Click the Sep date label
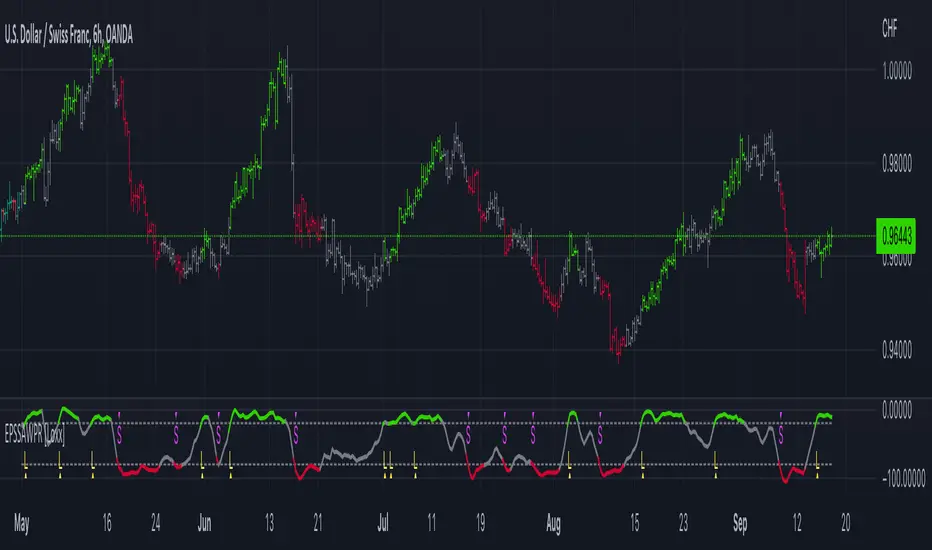Image resolution: width=932 pixels, height=550 pixels. (x=740, y=524)
